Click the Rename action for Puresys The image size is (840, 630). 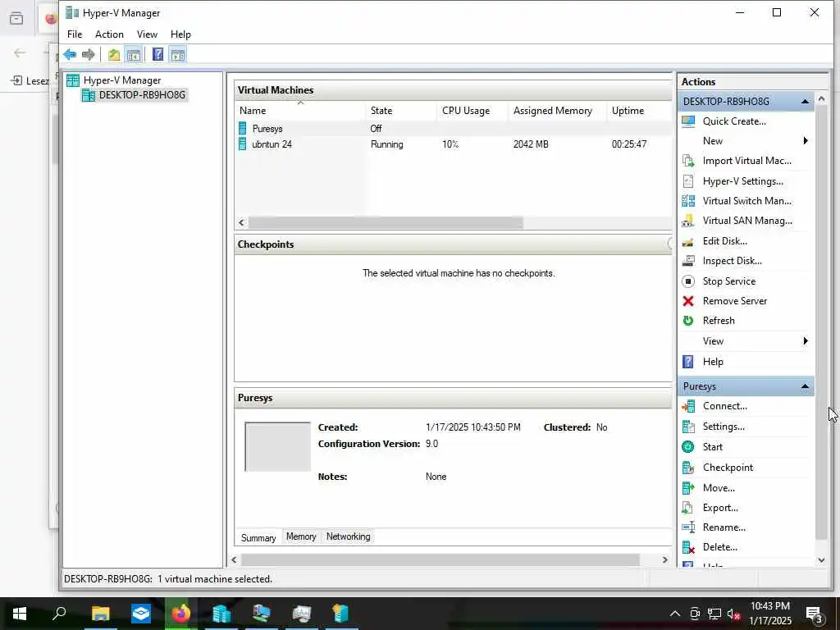coord(724,527)
